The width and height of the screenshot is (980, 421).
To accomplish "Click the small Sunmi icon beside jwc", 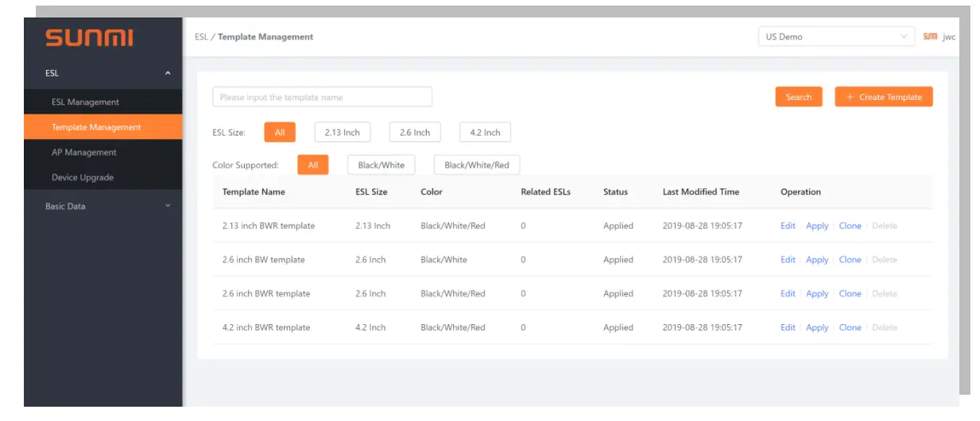I will 930,37.
